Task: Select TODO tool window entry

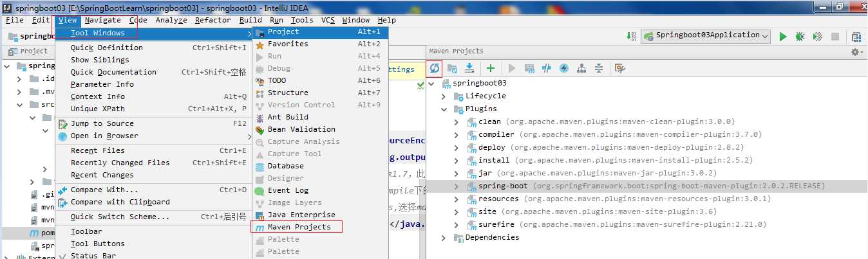Action: [x=320, y=80]
